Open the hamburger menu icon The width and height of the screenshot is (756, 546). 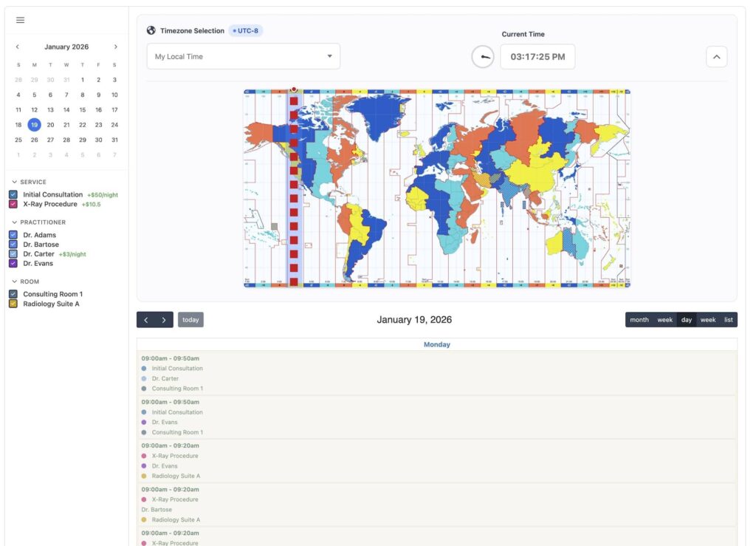pyautogui.click(x=20, y=20)
